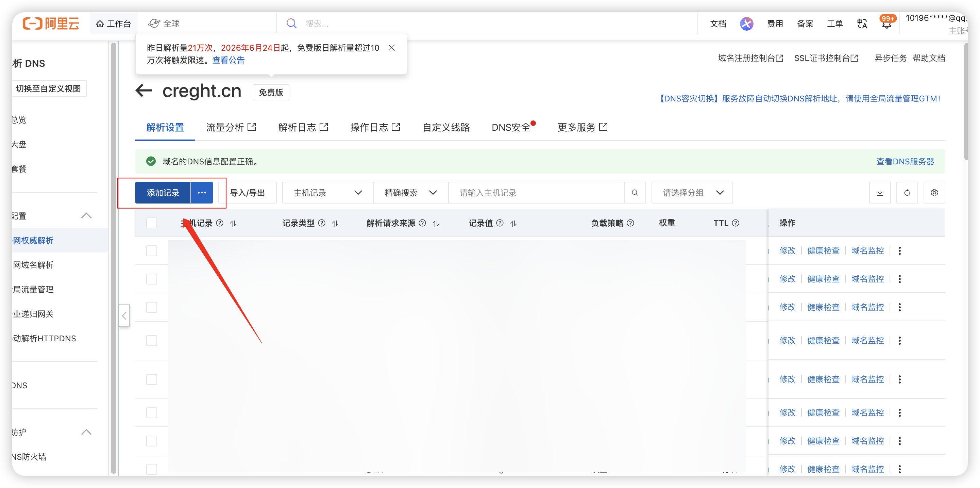Open the 工作台 workbench home

113,23
